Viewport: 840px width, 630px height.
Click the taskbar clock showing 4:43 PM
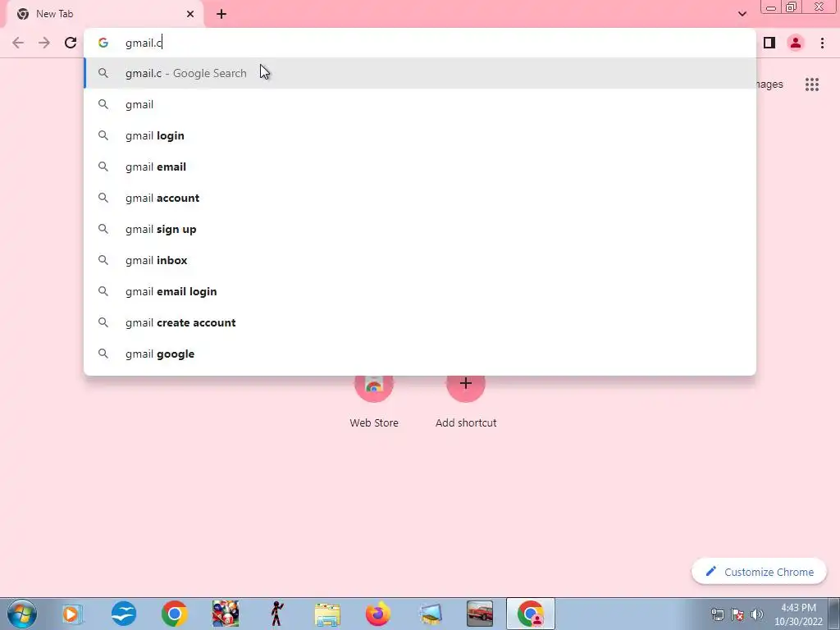pos(798,614)
